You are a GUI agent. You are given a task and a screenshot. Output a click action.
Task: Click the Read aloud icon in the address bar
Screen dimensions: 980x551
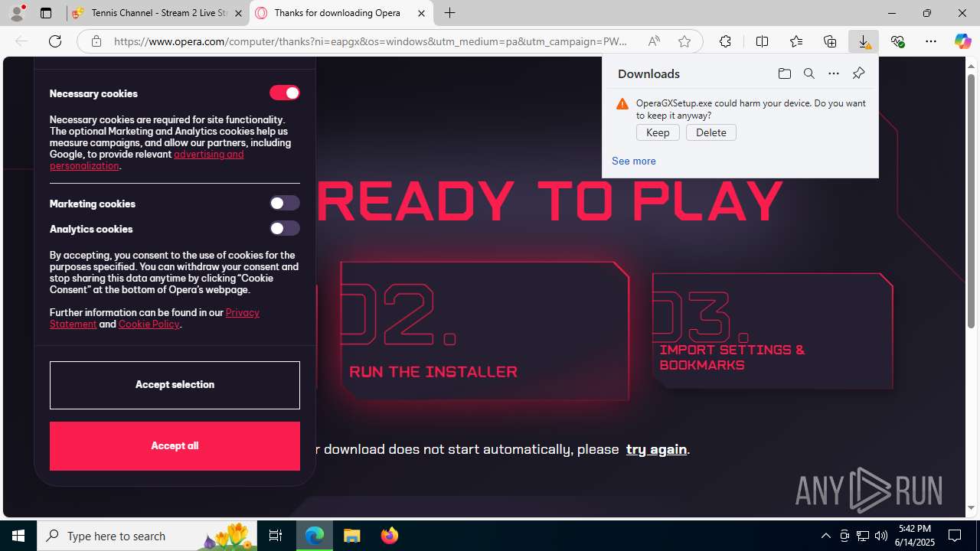pos(654,41)
